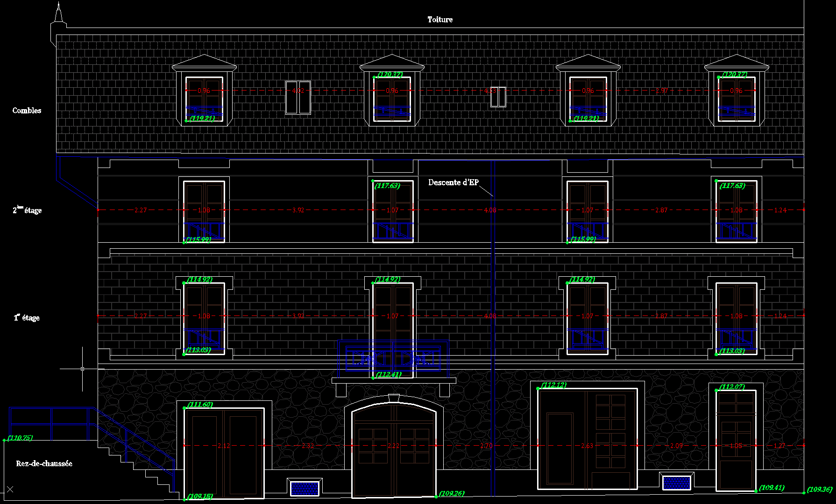
Task: Select the 2.32 dimension text
Action: coord(308,446)
